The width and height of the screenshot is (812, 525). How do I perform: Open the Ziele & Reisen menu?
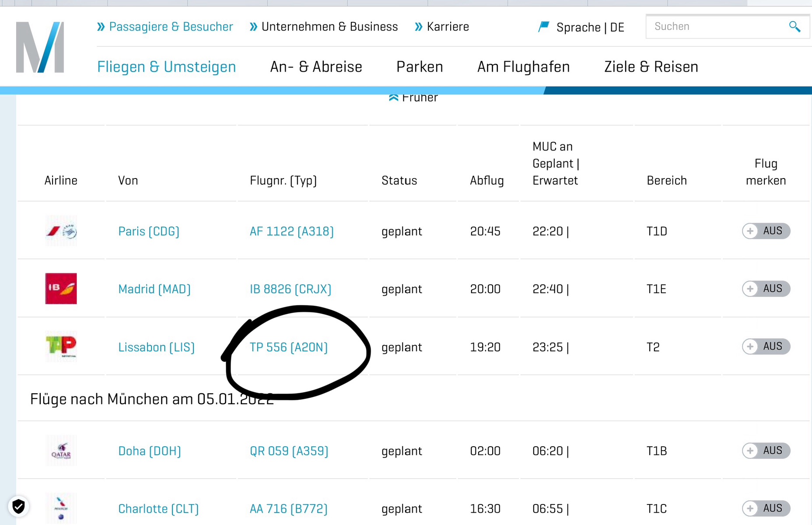pyautogui.click(x=651, y=67)
